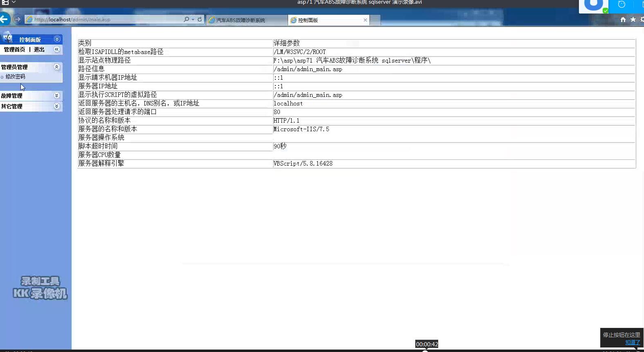Open the video player menu icon at top-left
This screenshot has width=644, height=352.
point(5,2)
